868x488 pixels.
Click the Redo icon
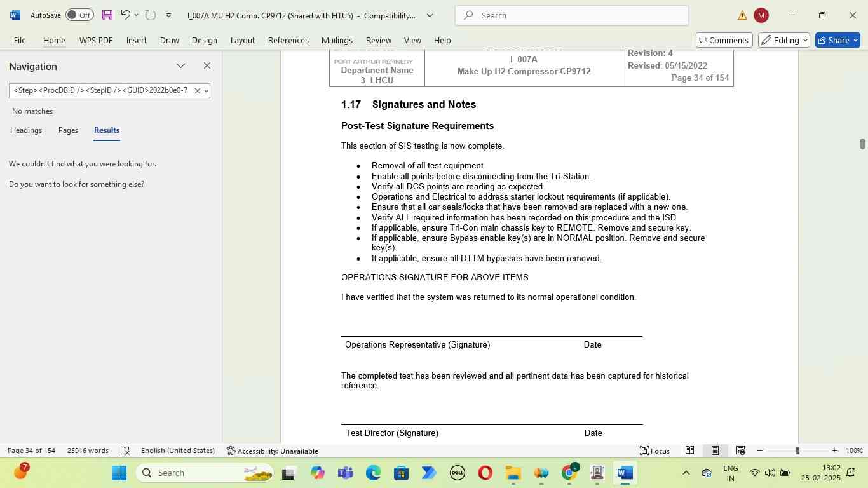151,15
